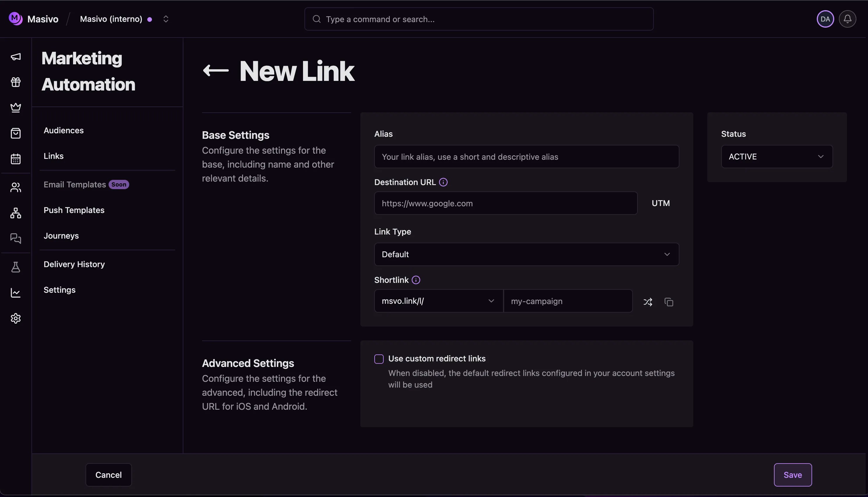Open the Masivo (interno) workspace switcher
Viewport: 868px width, 497px height.
[x=166, y=19]
